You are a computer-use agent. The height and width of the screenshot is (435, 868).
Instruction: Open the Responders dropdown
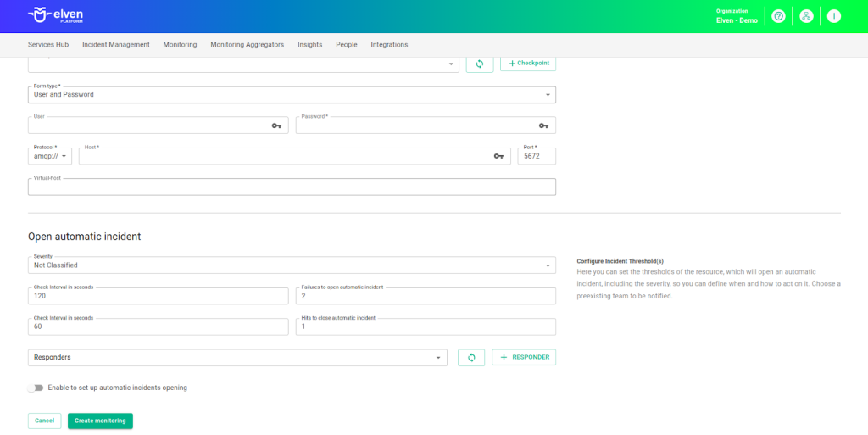237,358
